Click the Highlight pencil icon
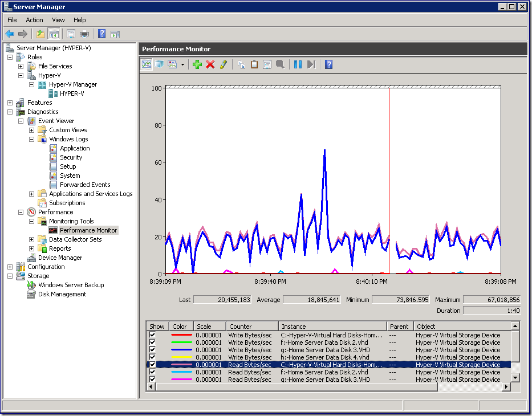This screenshot has height=416, width=532. (224, 64)
